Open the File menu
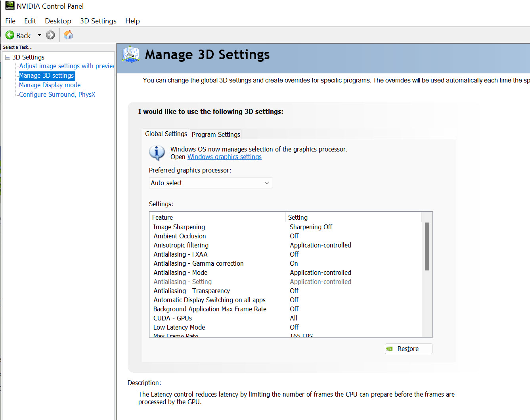 coord(10,21)
